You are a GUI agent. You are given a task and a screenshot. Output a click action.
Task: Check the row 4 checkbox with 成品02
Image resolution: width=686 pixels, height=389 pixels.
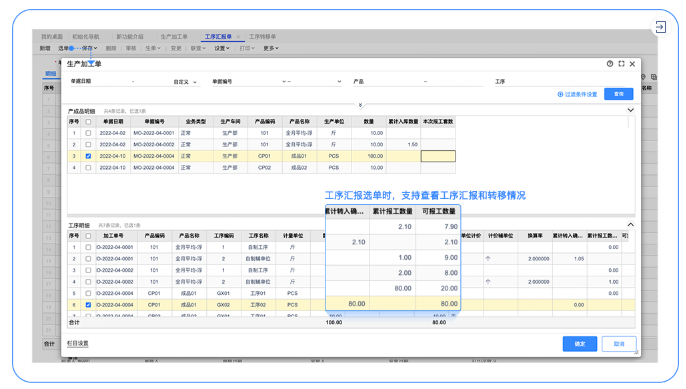click(88, 168)
